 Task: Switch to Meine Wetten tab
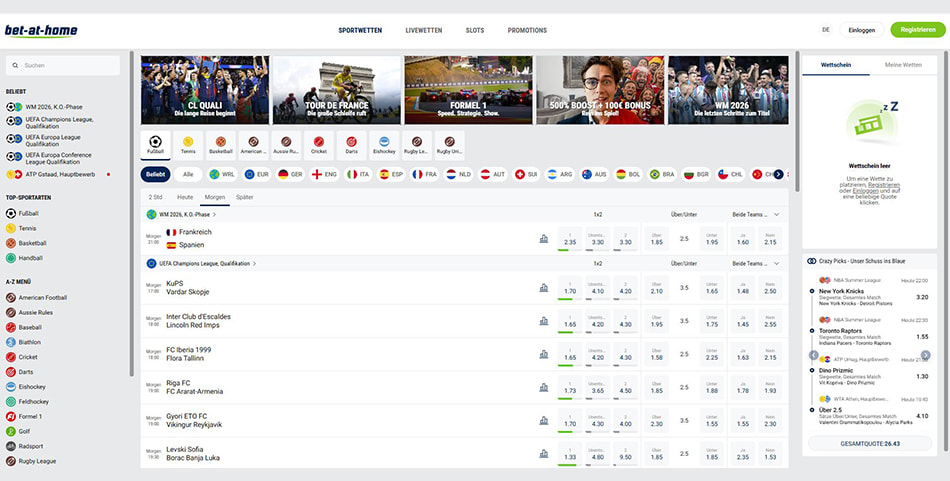pos(903,65)
